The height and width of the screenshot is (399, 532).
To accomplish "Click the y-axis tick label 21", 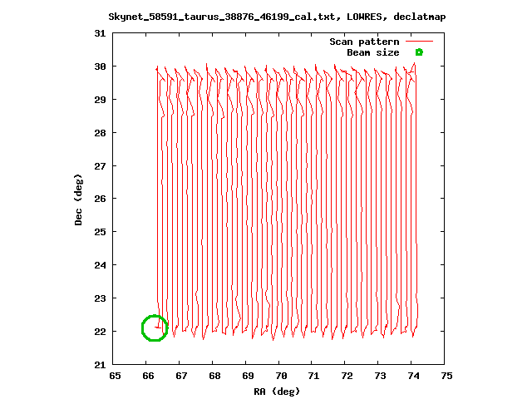I will point(100,365).
